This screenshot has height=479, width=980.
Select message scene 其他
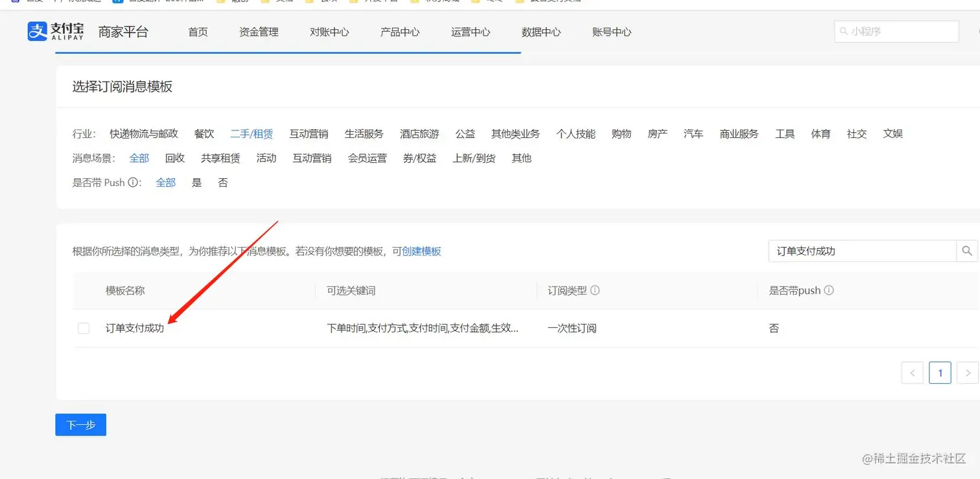522,158
